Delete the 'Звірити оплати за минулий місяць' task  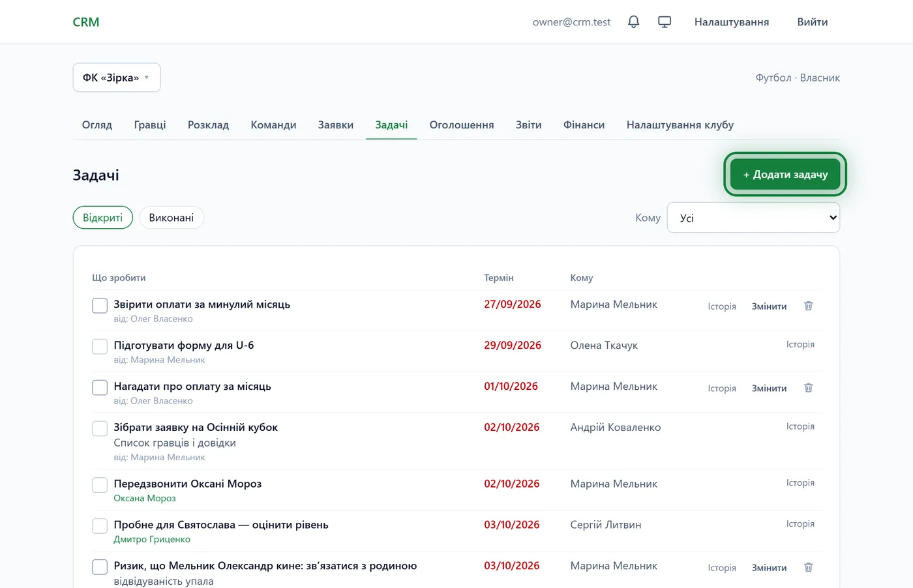(809, 306)
